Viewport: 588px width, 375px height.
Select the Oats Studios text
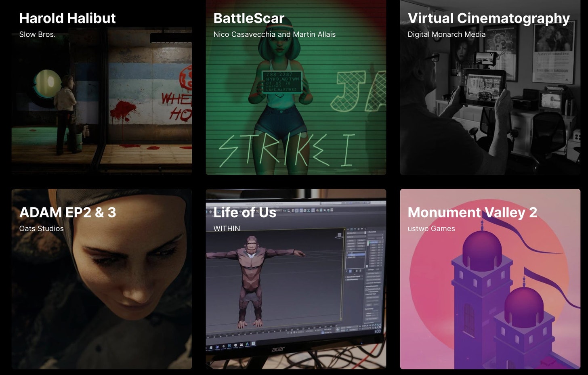pos(41,228)
